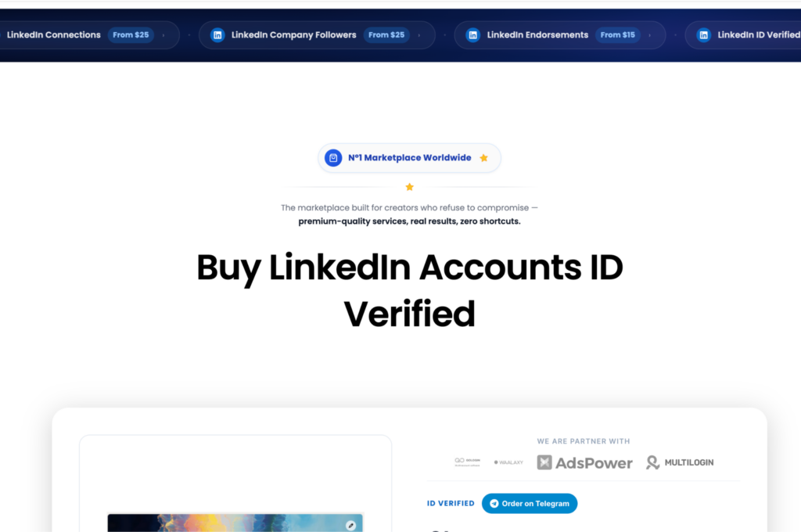Click the LinkedIn icon beside Endorsements
Image resolution: width=801 pixels, height=532 pixels.
tap(473, 35)
